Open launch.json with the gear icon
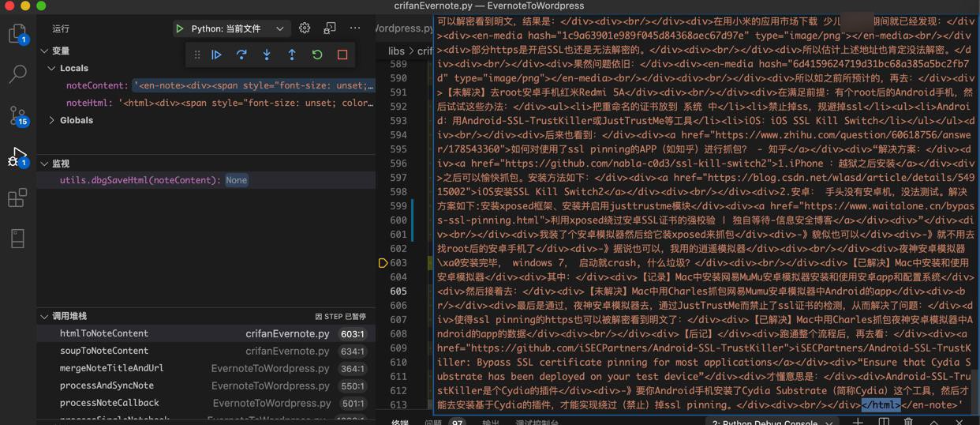Viewport: 980px width, 425px height. 305,28
